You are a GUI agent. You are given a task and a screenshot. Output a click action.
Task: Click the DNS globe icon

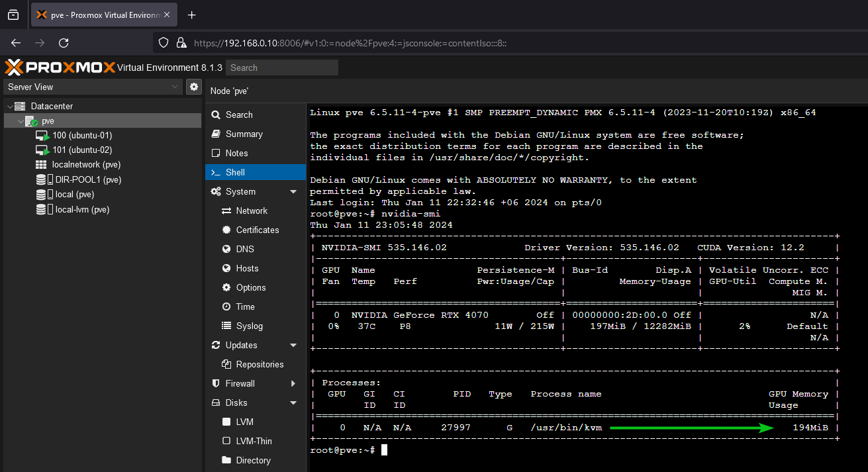pyautogui.click(x=226, y=249)
